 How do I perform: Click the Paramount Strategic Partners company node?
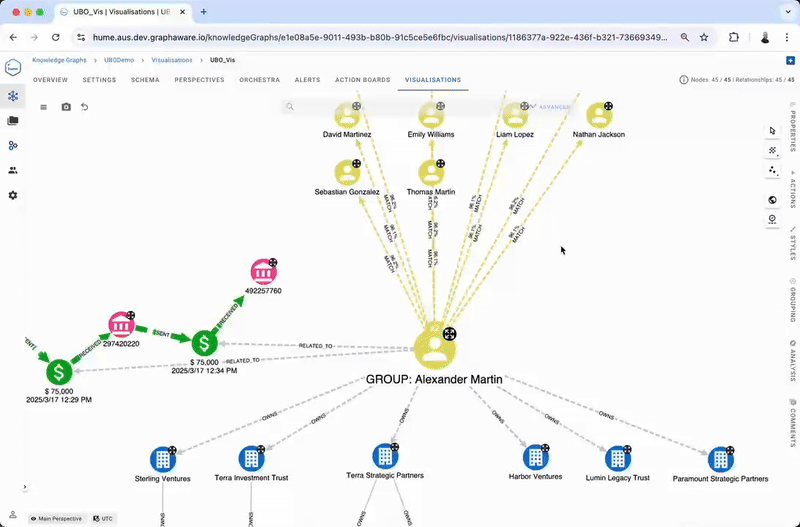(720, 460)
